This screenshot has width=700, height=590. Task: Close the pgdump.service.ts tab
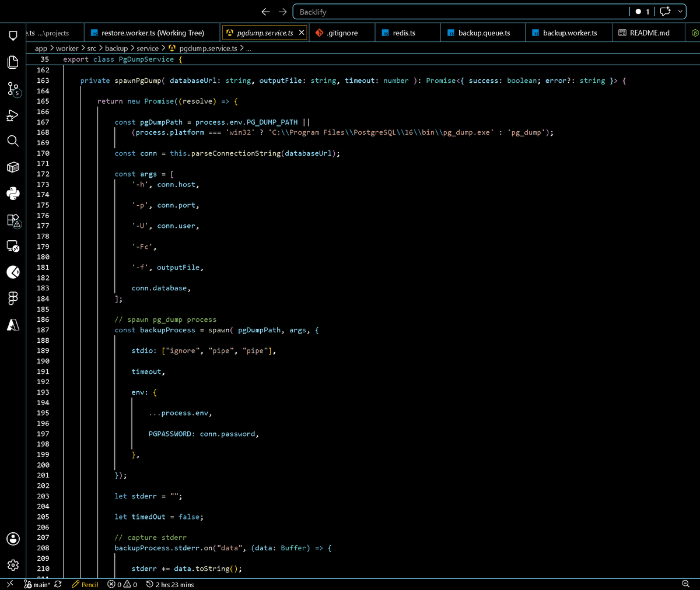pyautogui.click(x=302, y=33)
